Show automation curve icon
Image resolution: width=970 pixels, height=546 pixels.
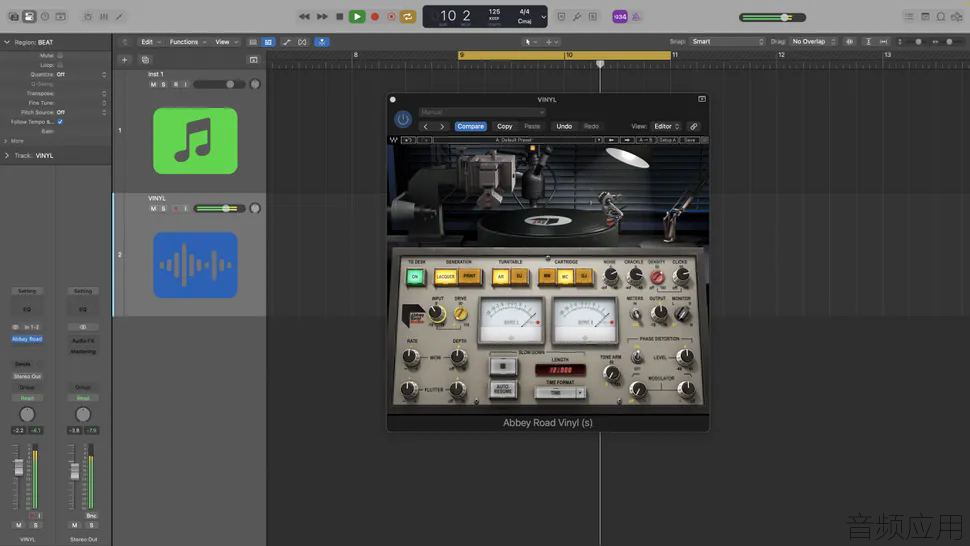pos(286,42)
